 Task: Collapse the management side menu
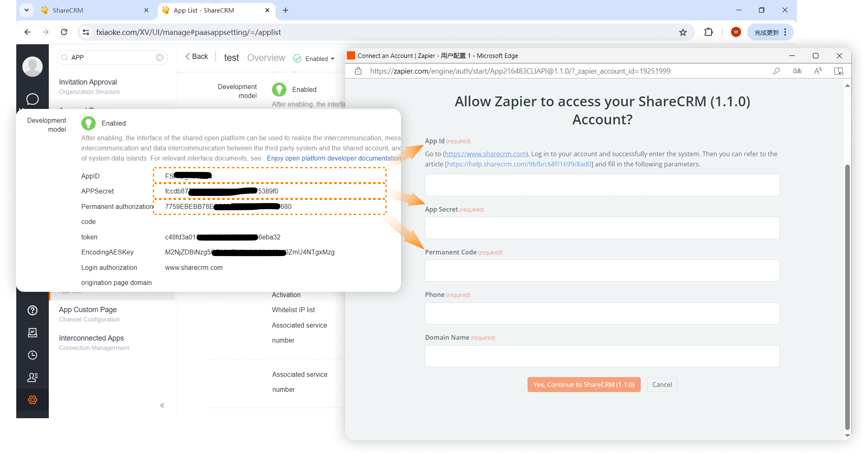click(162, 405)
